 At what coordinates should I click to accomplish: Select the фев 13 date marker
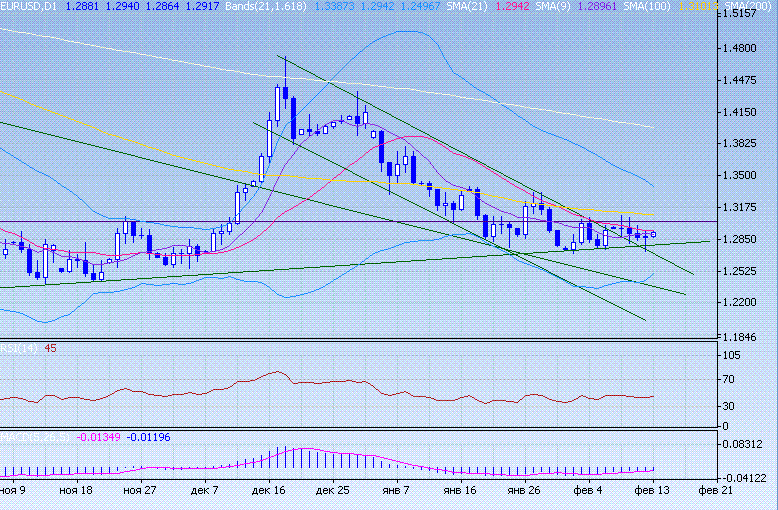653,491
